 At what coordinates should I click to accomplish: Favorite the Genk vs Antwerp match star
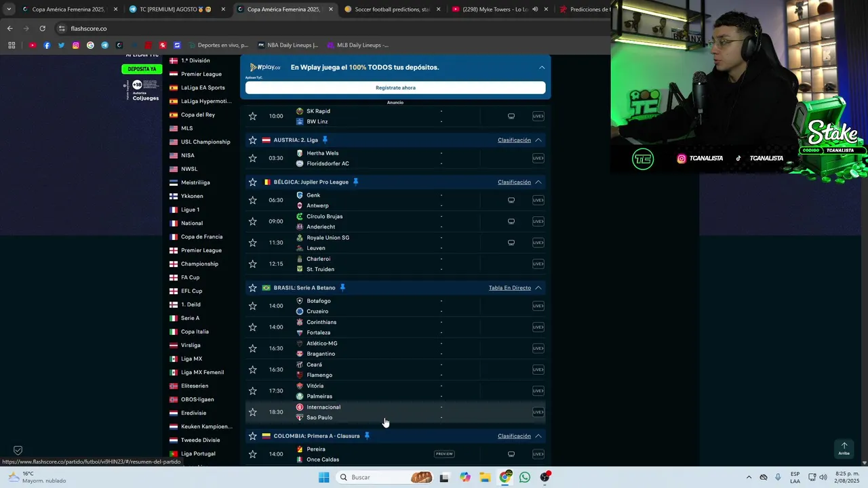point(252,200)
